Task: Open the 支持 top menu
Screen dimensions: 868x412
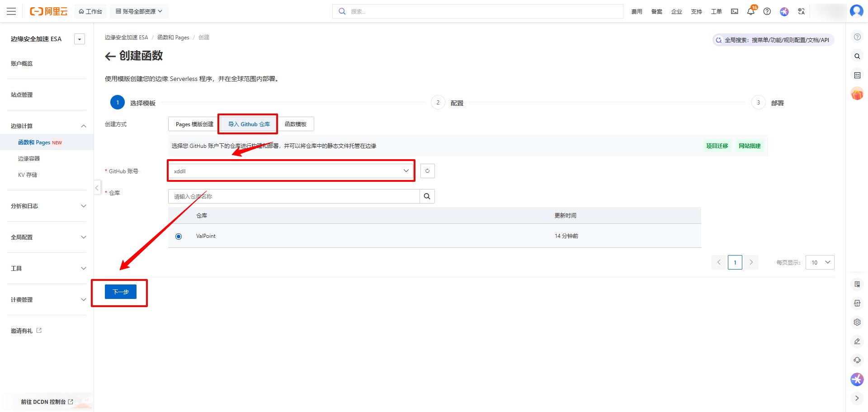Action: [x=697, y=11]
